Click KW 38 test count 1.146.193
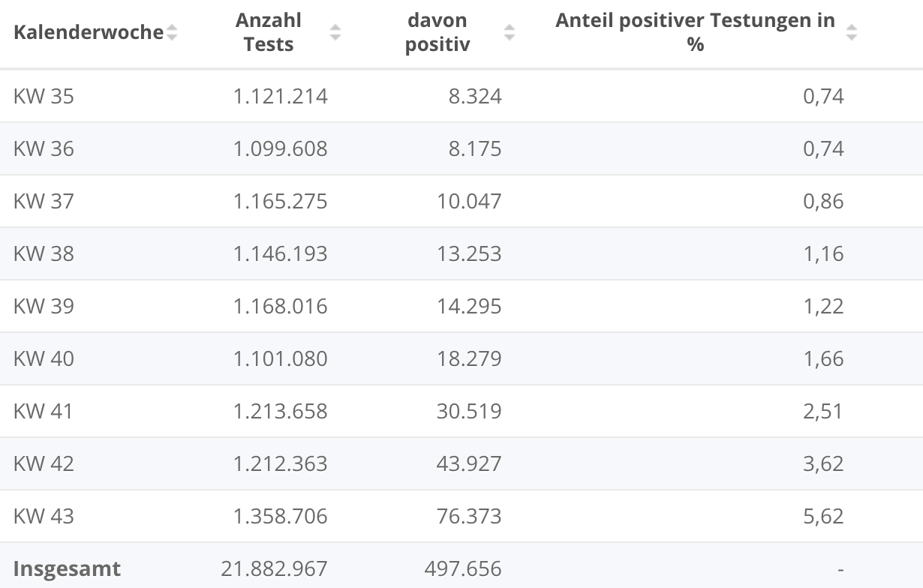Image resolution: width=923 pixels, height=588 pixels. tap(280, 253)
